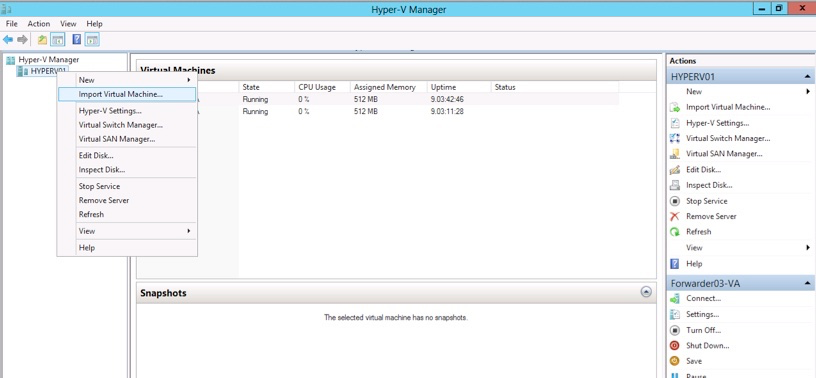Click the Edit Disk pencil icon in Actions
The image size is (816, 378).
pos(675,170)
